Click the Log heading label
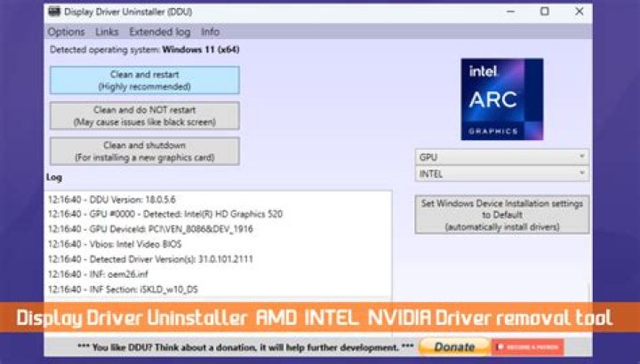640x364 pixels. 54,178
